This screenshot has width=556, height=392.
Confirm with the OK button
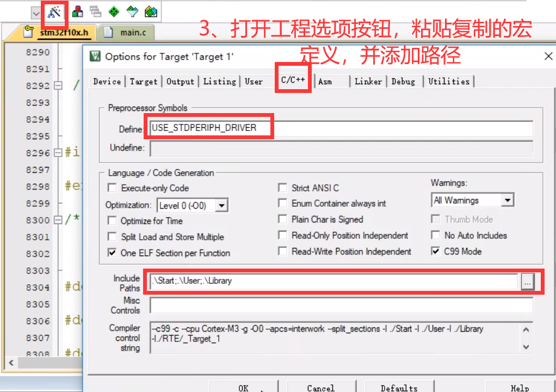243,388
